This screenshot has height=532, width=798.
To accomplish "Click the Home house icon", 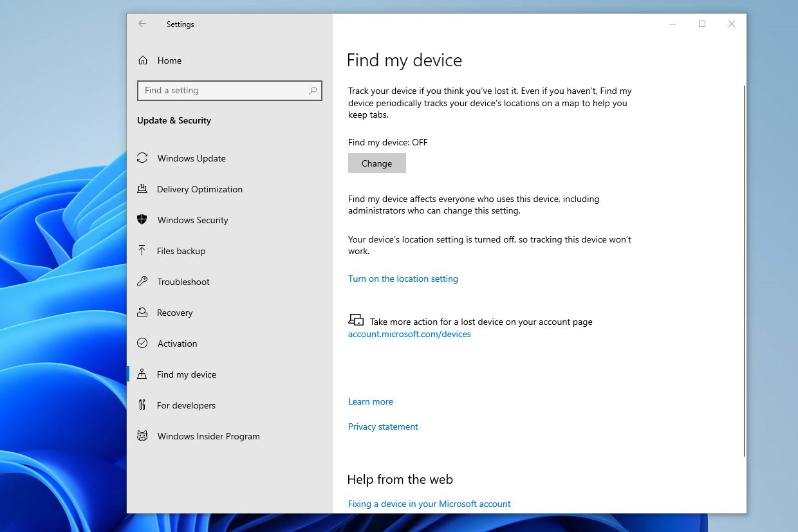I will pos(143,60).
